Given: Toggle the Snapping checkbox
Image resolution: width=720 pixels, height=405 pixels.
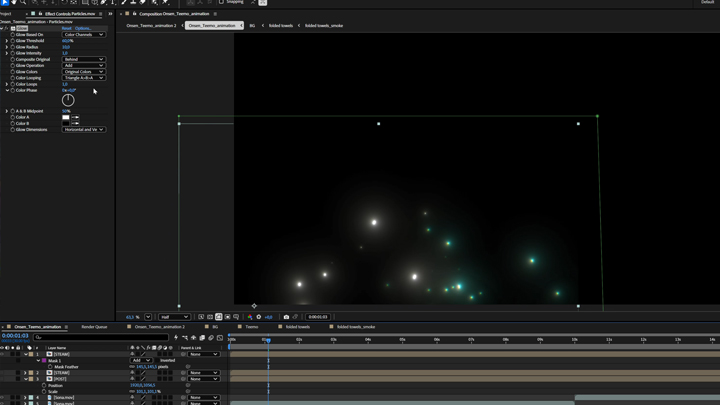Looking at the screenshot, I should pyautogui.click(x=221, y=2).
